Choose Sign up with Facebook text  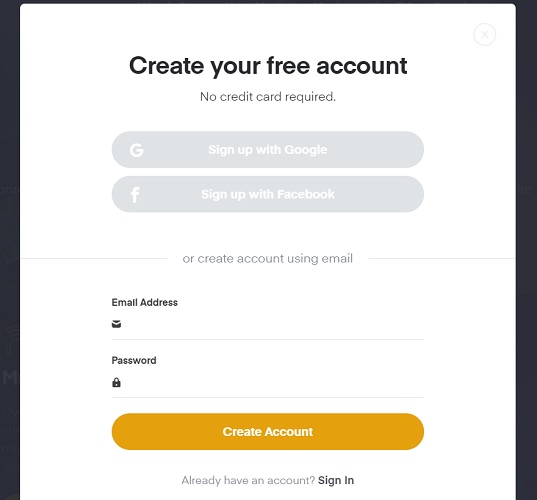tap(268, 194)
